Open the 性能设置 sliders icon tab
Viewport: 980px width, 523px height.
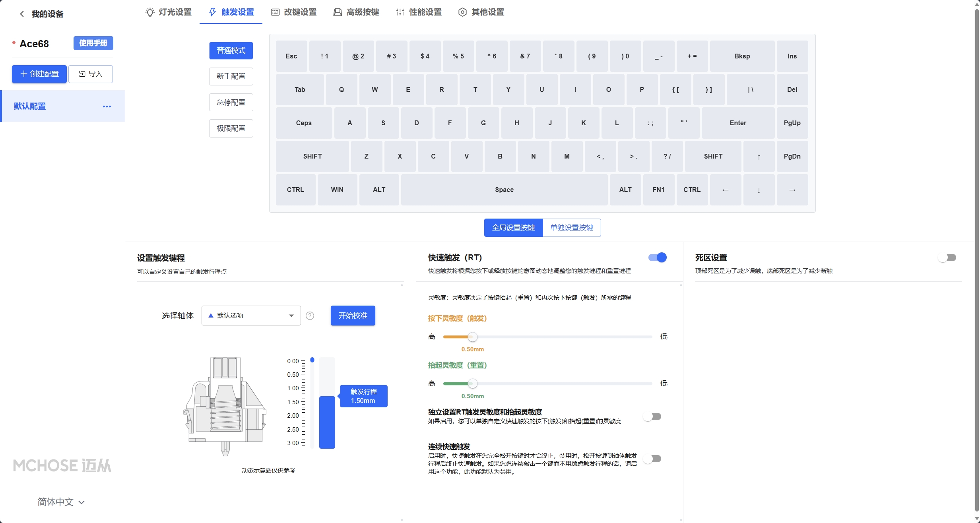point(419,12)
